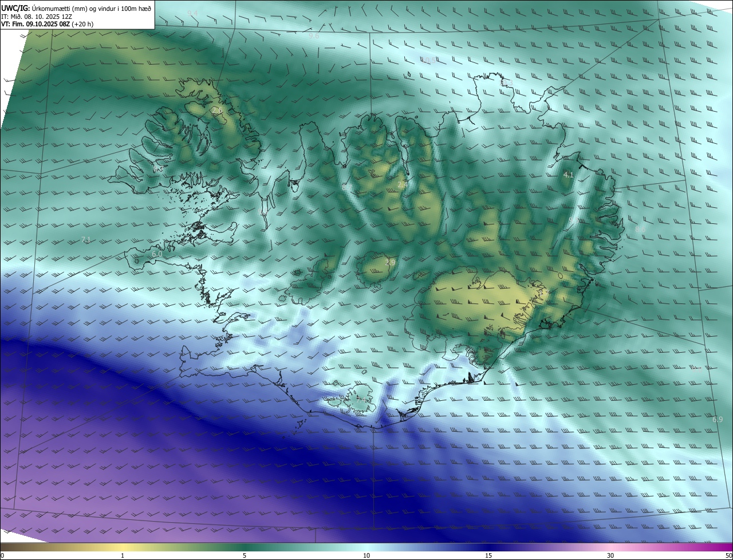Click the 9.4 value label on the map

pos(192,13)
